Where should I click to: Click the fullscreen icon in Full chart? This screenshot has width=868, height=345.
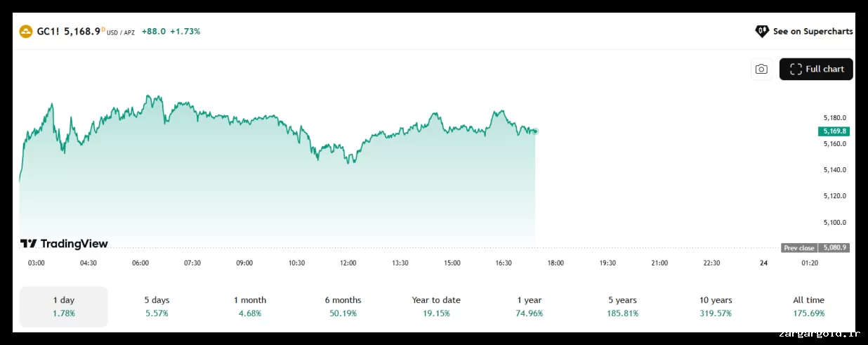(x=796, y=69)
